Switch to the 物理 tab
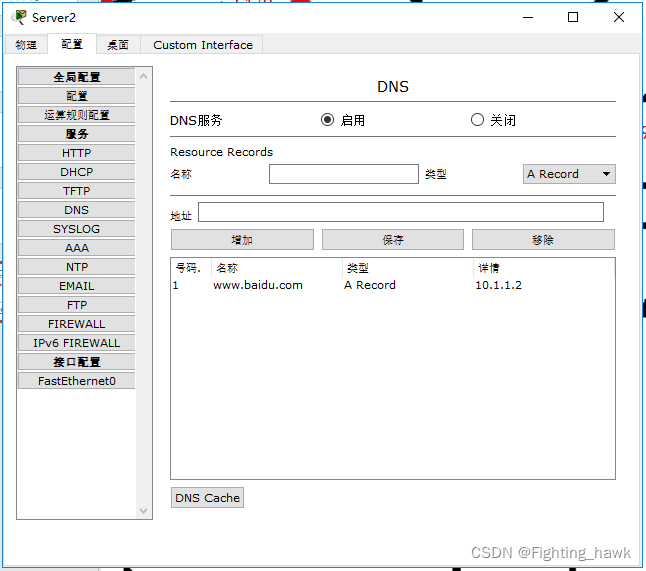The height and width of the screenshot is (571, 646). (x=26, y=44)
